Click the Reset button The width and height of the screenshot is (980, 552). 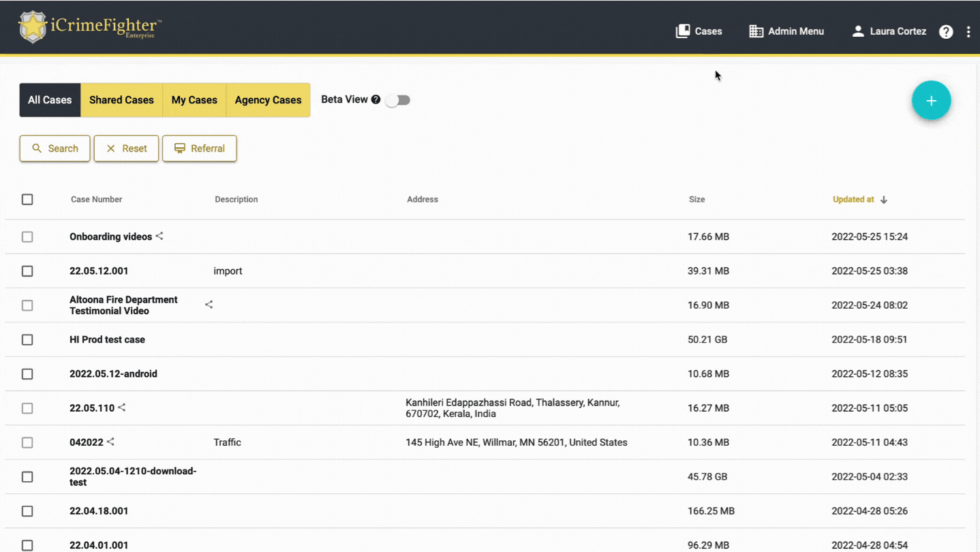126,149
